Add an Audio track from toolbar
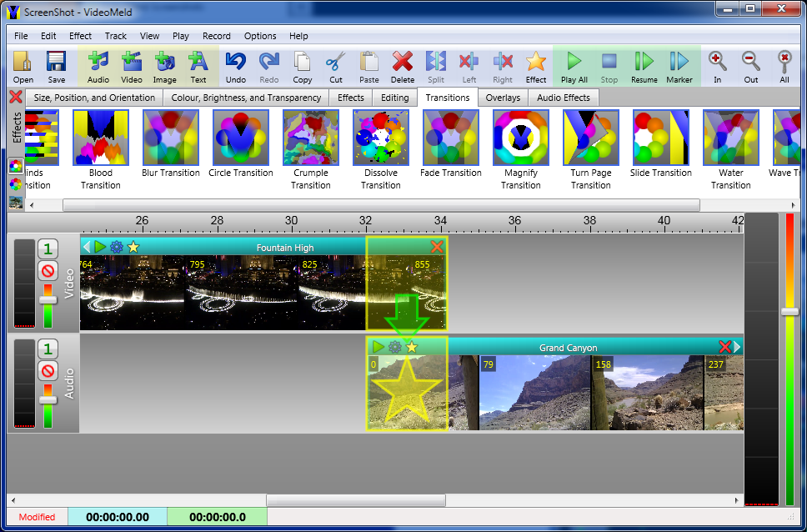 tap(98, 67)
